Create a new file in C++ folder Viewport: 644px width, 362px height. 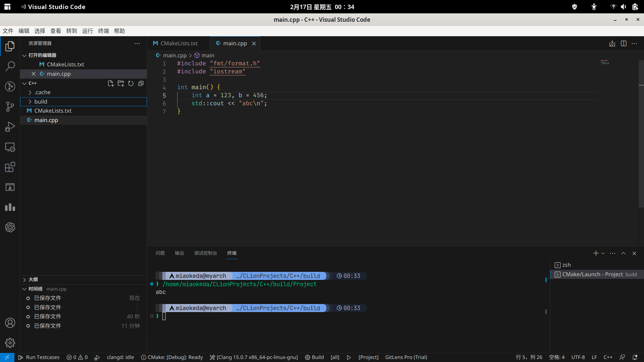tap(111, 83)
